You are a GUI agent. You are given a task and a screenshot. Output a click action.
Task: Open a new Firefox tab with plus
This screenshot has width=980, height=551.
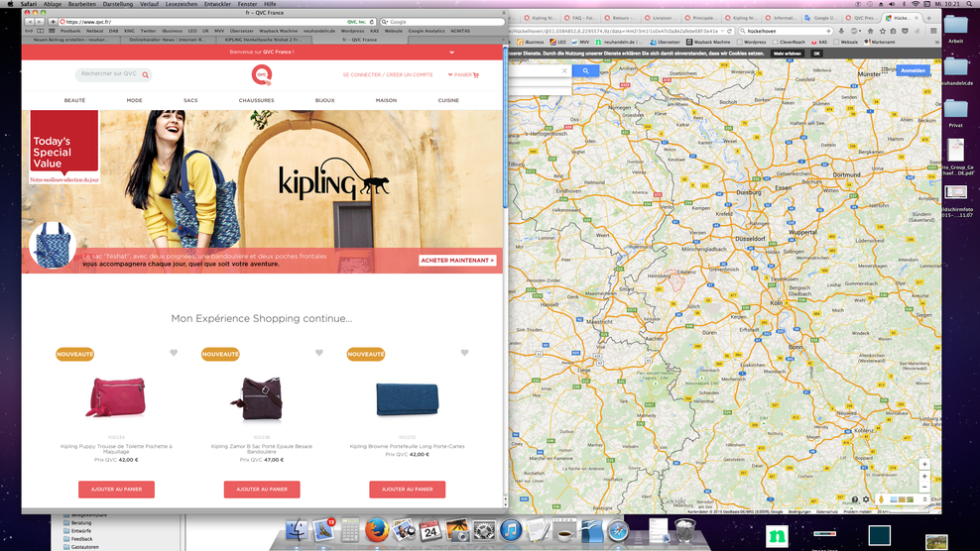[x=928, y=18]
